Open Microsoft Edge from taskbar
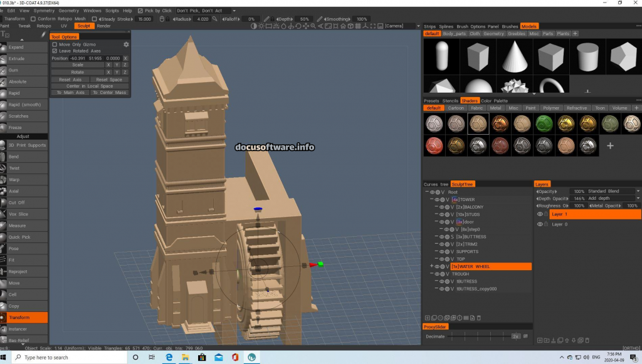 click(x=169, y=357)
